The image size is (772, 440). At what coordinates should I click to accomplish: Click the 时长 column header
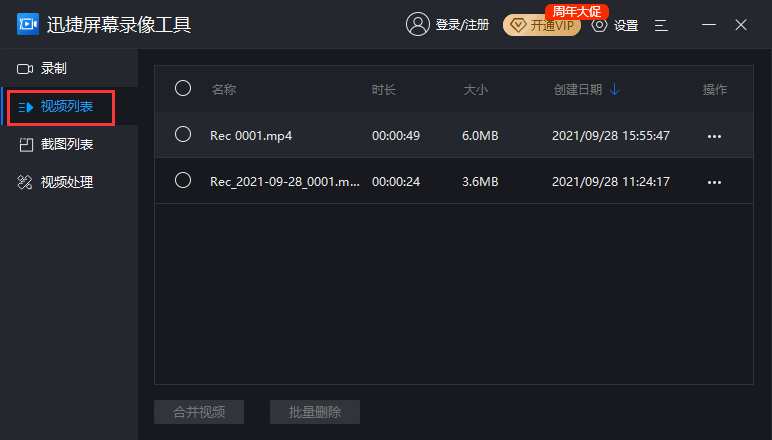[x=384, y=90]
